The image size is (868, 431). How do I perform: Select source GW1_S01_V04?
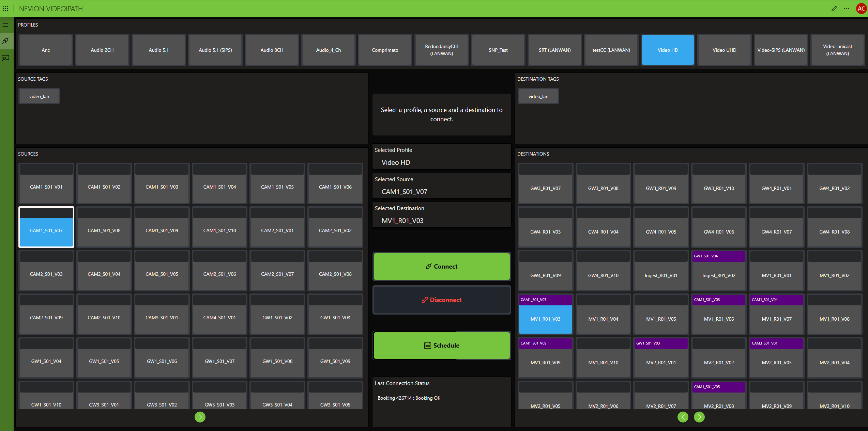point(46,357)
